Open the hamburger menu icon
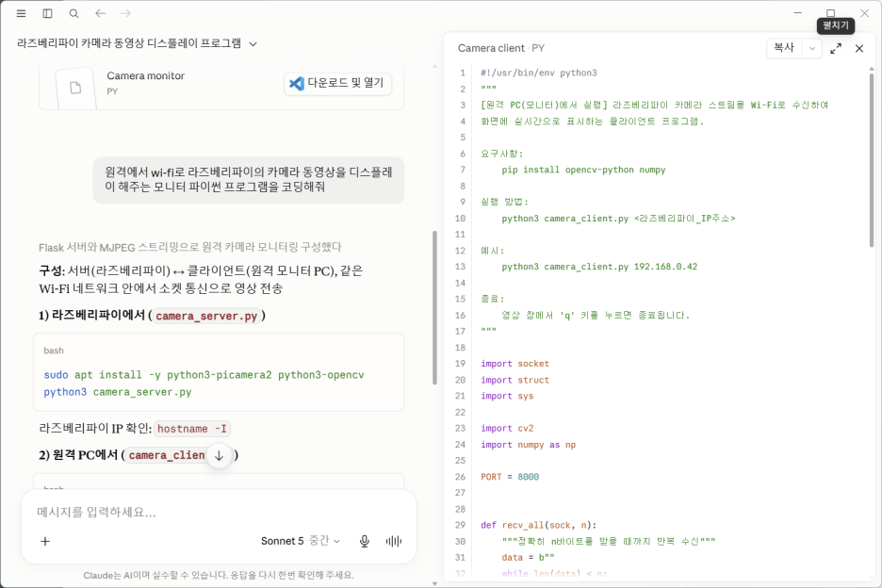The width and height of the screenshot is (882, 588). 21,13
